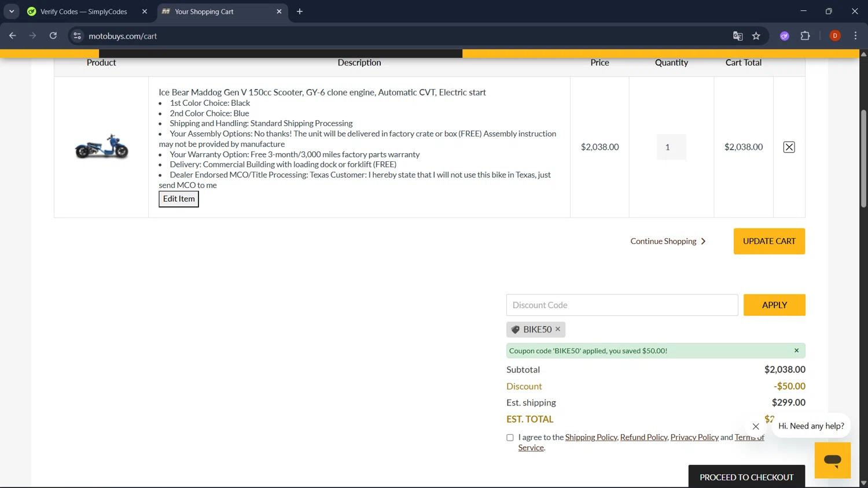Open the purple browser extension icon

785,36
